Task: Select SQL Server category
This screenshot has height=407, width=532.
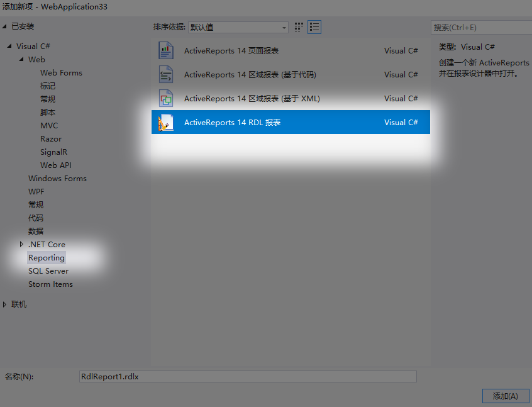Action: (x=48, y=271)
